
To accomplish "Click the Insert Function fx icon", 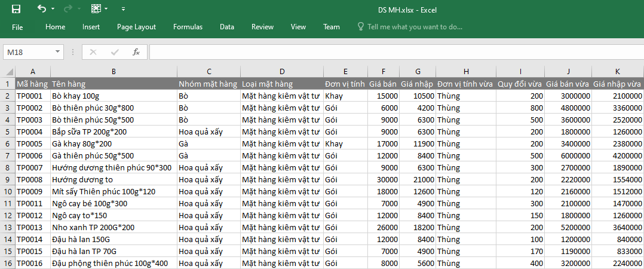I will [x=136, y=52].
